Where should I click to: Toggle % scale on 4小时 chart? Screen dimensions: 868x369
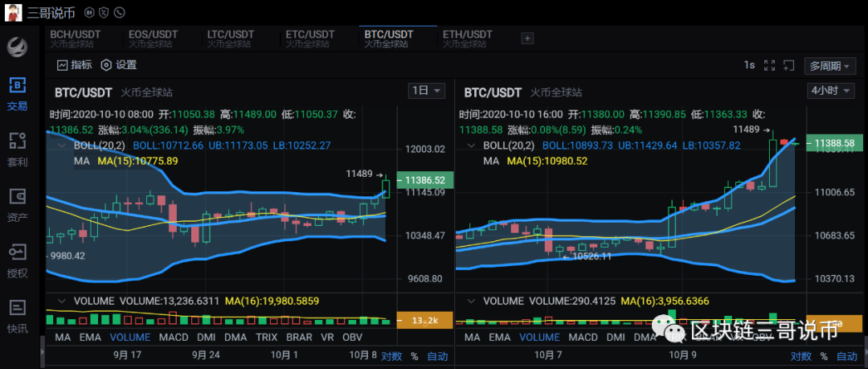(x=825, y=356)
